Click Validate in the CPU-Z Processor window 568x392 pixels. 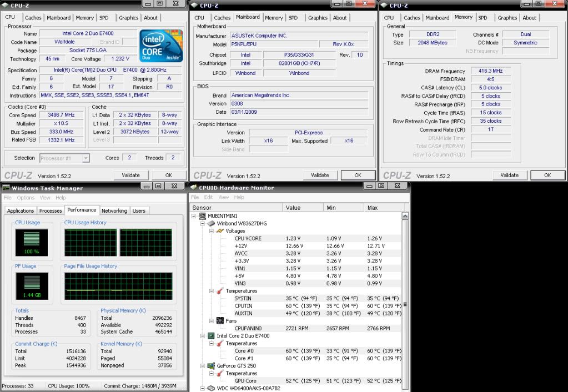(131, 175)
